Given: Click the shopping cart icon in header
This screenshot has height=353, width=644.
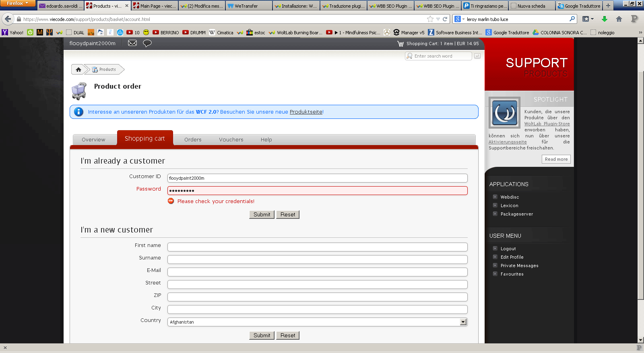Looking at the screenshot, I should tap(400, 44).
